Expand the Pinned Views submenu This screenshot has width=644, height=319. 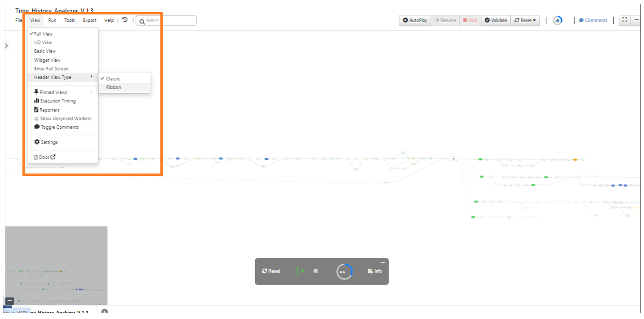tap(53, 92)
